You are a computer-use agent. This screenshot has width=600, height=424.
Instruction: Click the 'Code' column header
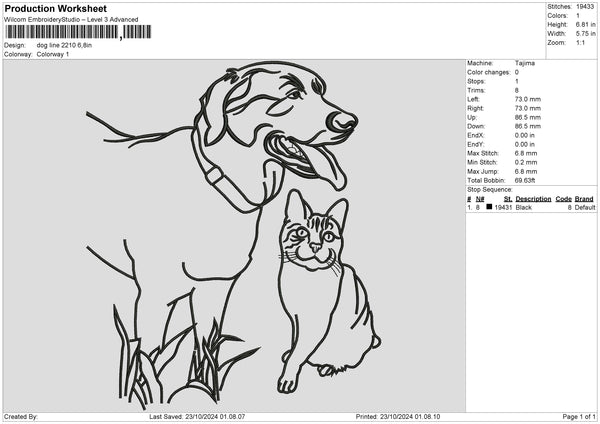pos(563,199)
